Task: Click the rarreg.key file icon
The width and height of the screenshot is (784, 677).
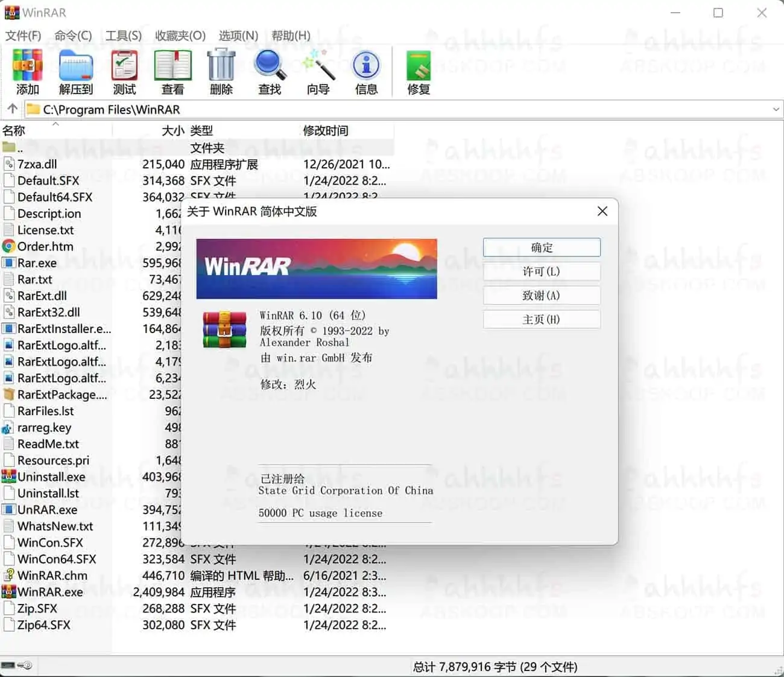Action: [8, 428]
